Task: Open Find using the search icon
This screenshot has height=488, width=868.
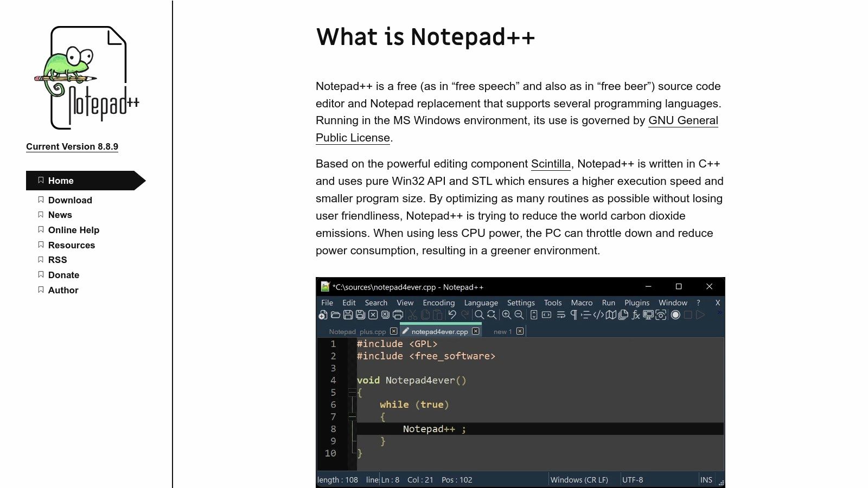Action: (478, 314)
